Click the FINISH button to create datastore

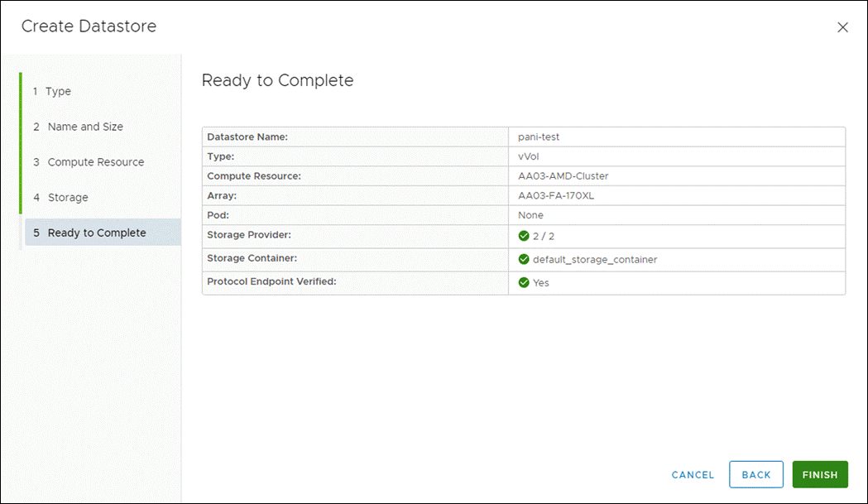click(819, 474)
